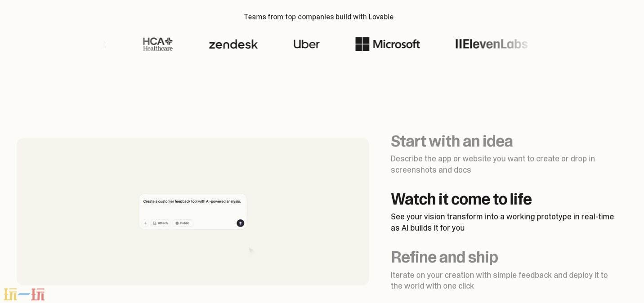Toggle the Public visibility option

(183, 223)
